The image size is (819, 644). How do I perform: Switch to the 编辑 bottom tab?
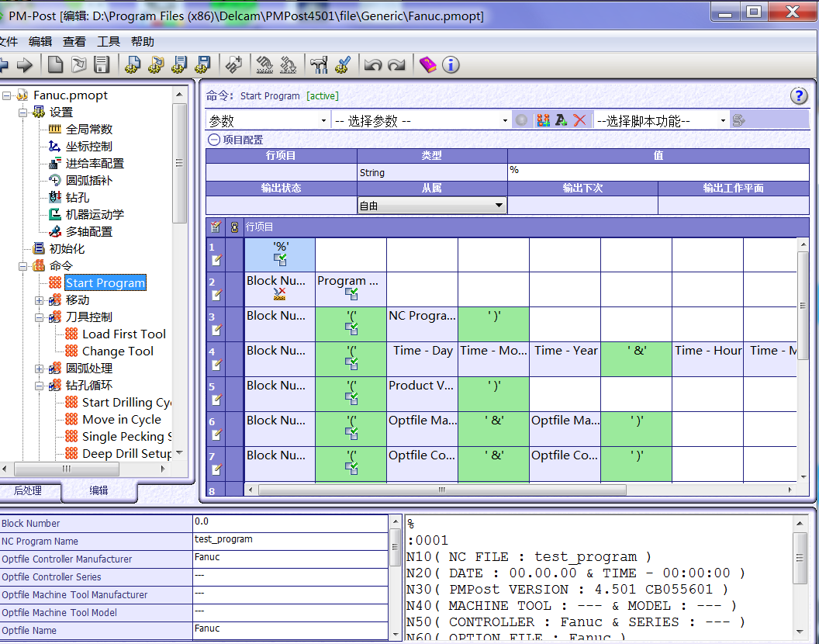(98, 490)
